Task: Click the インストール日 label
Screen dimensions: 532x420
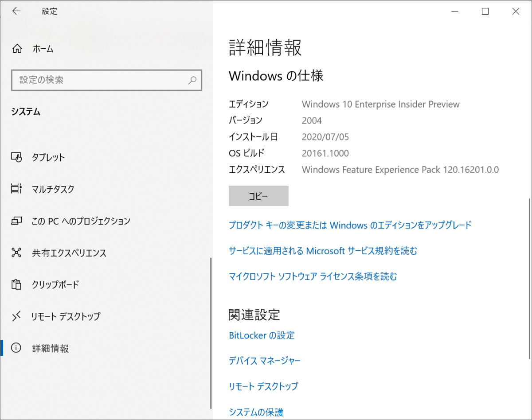Action: [254, 137]
